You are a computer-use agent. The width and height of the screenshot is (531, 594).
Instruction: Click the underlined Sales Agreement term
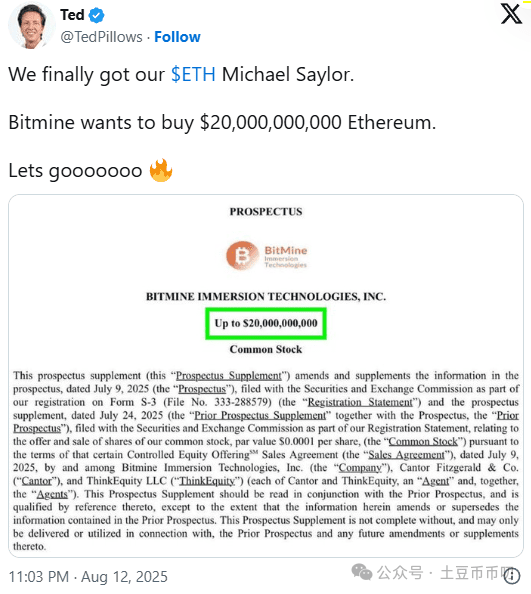[406, 455]
